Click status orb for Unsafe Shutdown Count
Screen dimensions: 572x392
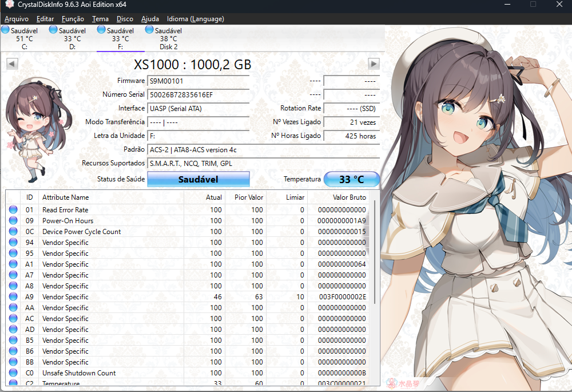(13, 373)
